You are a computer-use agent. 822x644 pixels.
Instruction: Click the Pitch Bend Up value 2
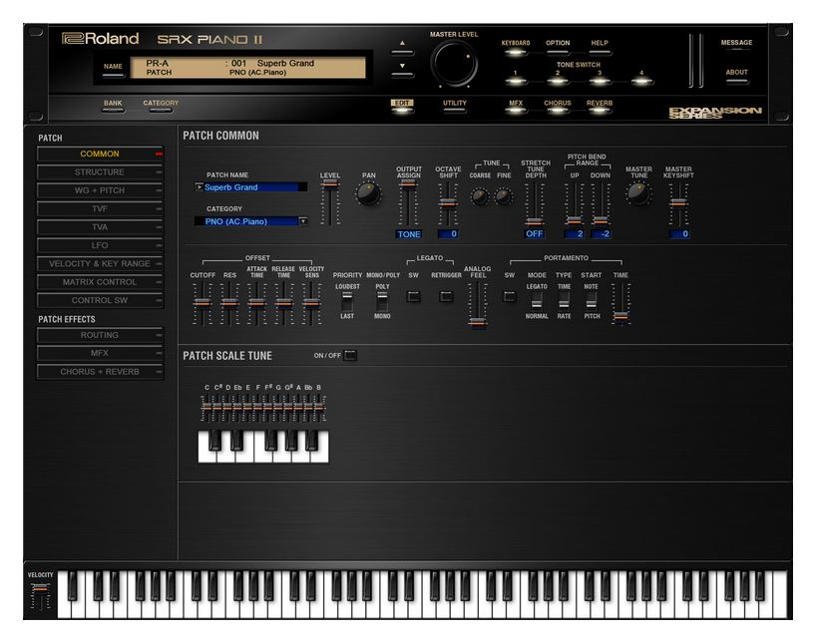pyautogui.click(x=574, y=233)
